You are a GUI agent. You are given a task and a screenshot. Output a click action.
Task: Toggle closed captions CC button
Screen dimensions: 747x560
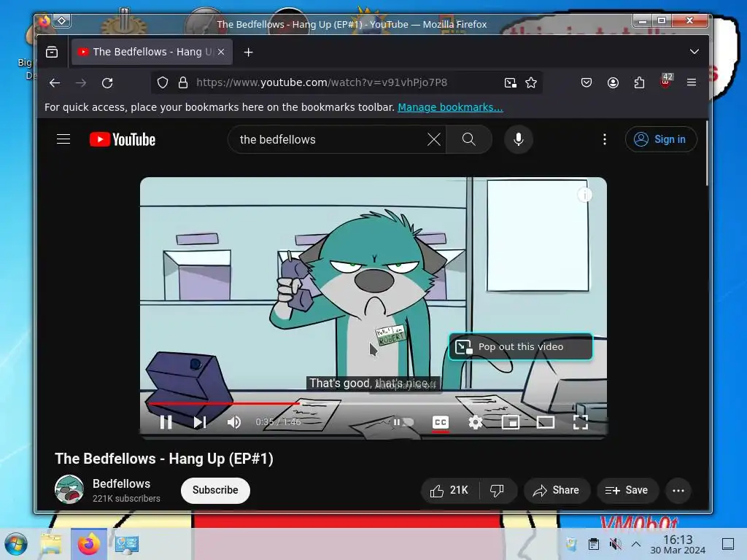pos(441,422)
